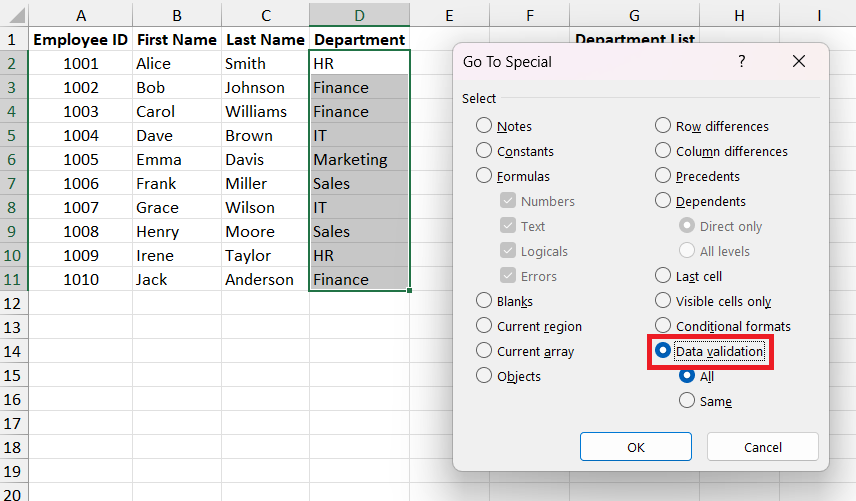Select row 12 header
Image resolution: width=856 pixels, height=501 pixels.
point(14,303)
